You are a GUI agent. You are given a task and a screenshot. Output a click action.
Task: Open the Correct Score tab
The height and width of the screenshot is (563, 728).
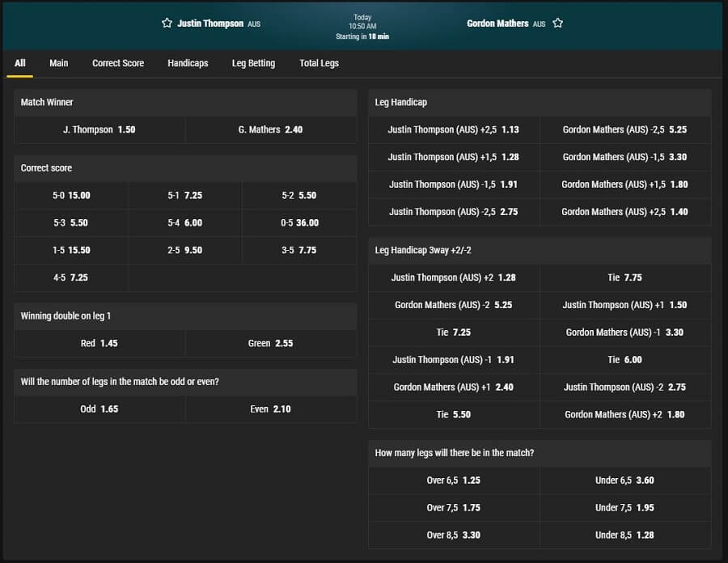118,63
